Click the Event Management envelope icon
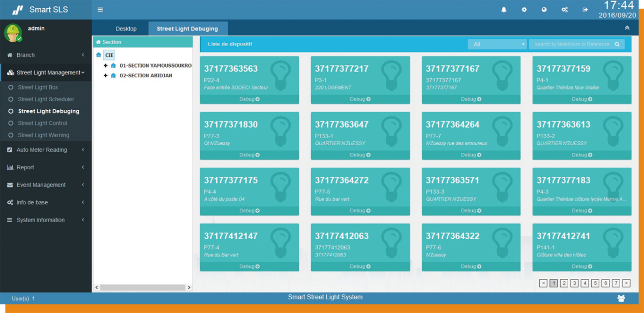644x313 pixels. [10, 185]
